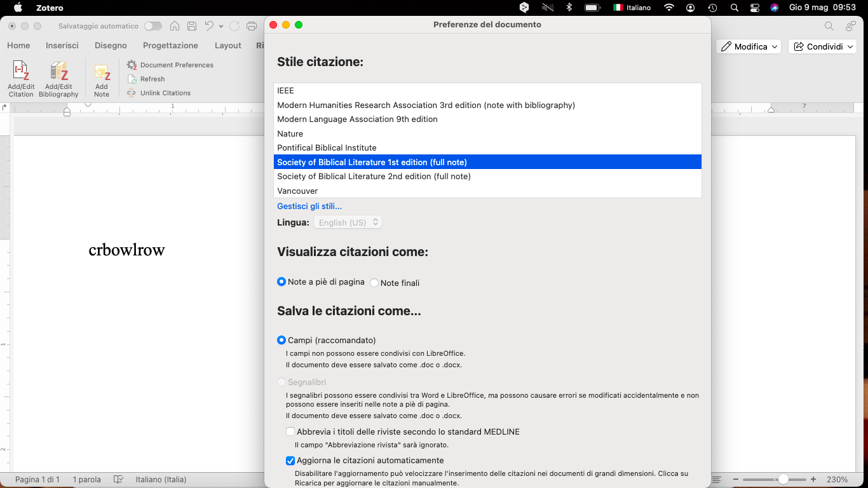Click the word crbowlrow in the document
The image size is (868, 488).
pyautogui.click(x=126, y=250)
